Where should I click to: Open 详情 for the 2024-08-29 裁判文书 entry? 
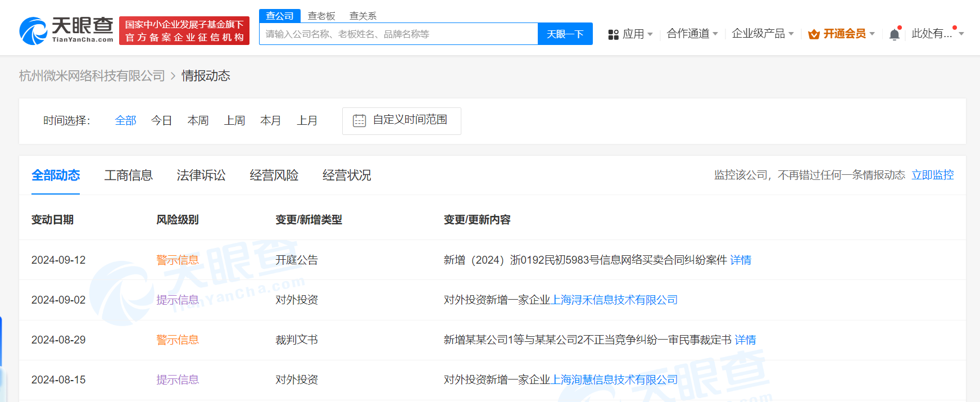pos(745,340)
